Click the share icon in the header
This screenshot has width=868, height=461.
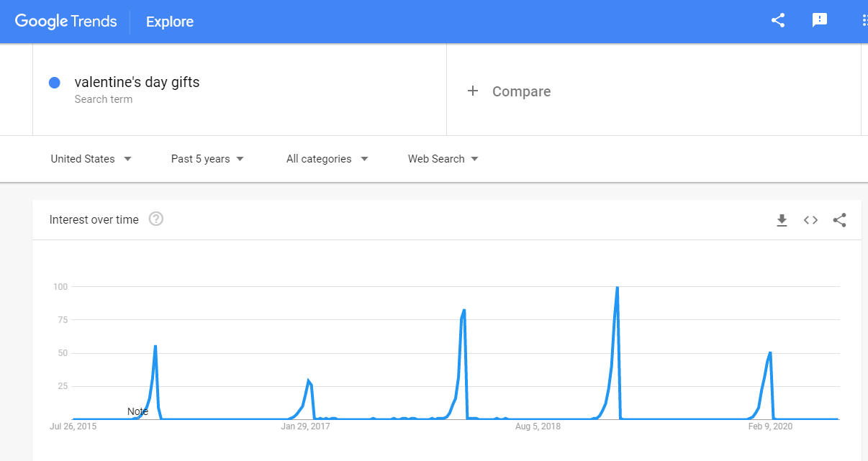[777, 21]
